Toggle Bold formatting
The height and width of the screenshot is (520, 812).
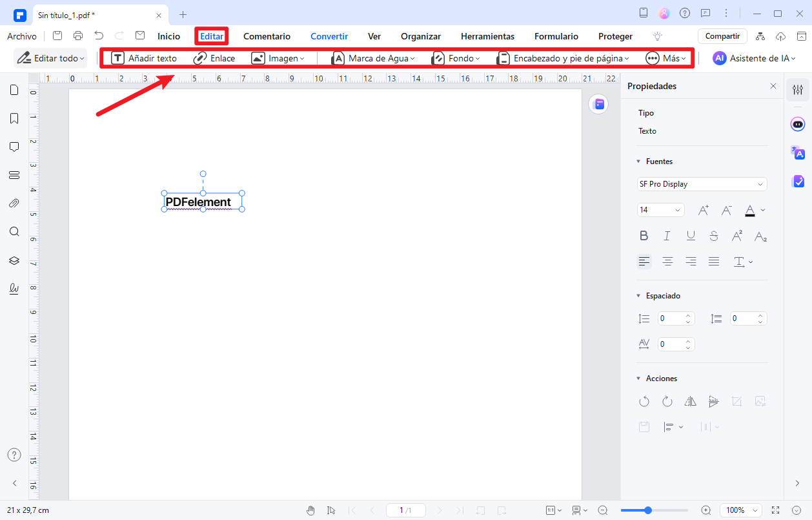[644, 236]
